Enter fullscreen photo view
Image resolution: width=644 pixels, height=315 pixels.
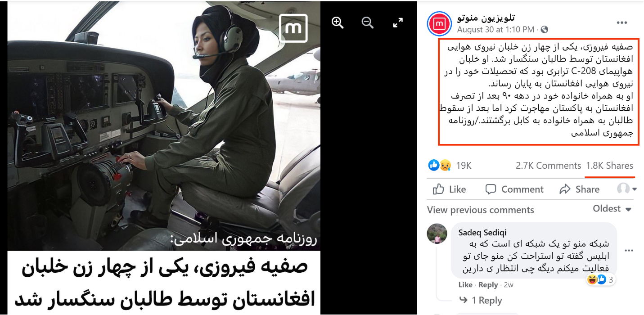[398, 22]
